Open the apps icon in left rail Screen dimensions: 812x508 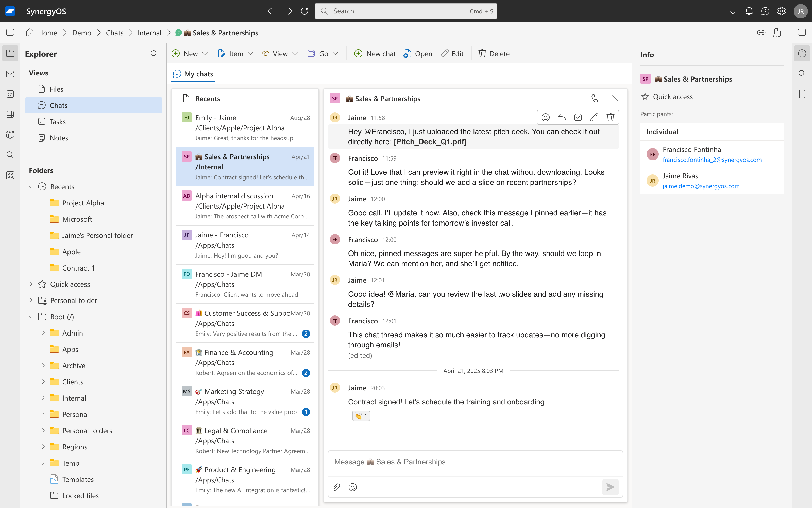10,175
